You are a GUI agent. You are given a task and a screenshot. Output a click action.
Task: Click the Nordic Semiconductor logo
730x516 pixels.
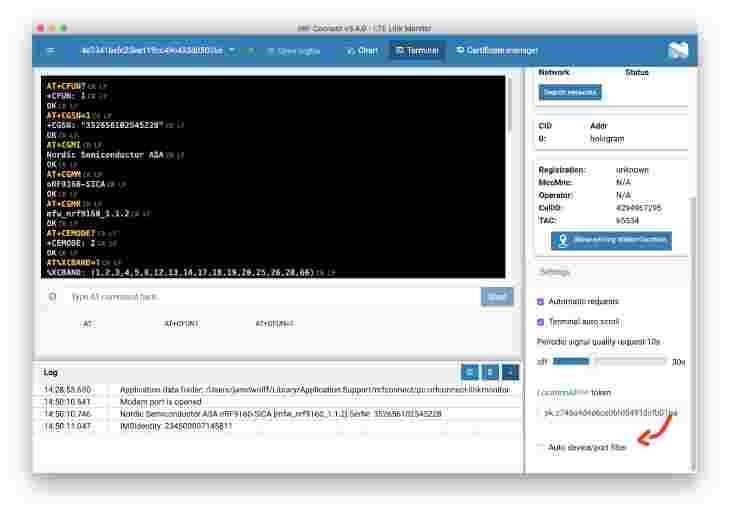coord(677,50)
